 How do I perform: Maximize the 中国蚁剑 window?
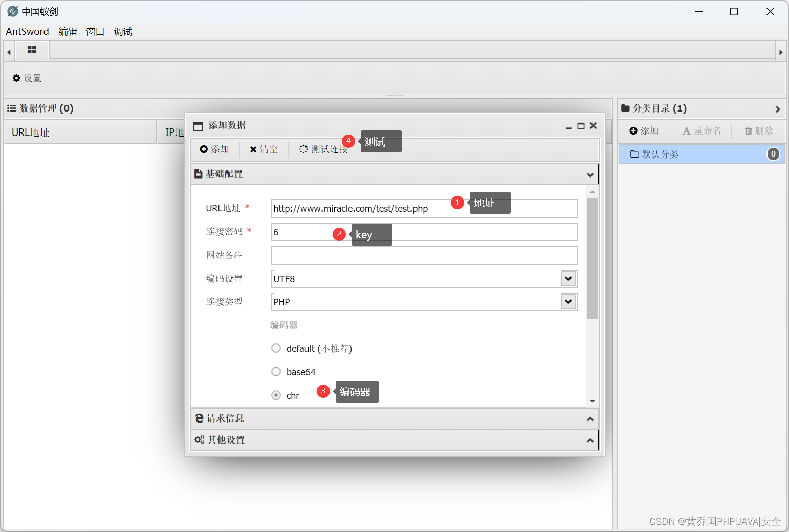734,11
